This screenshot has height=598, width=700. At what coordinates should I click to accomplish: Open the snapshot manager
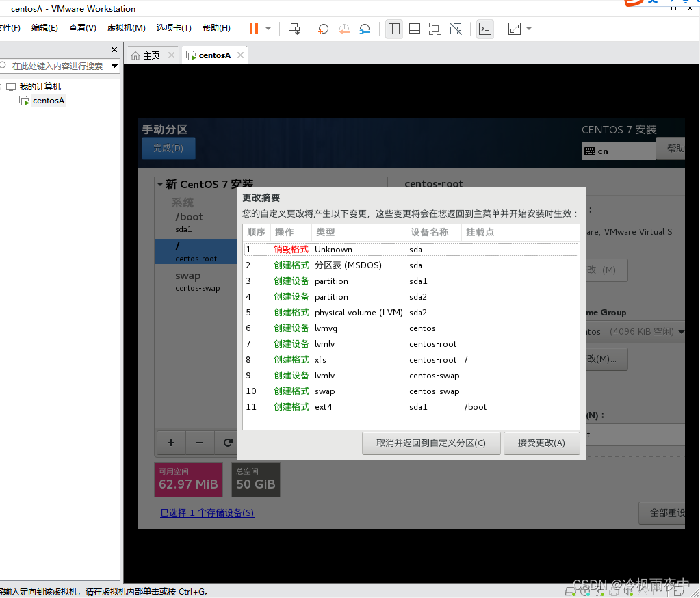(365, 29)
